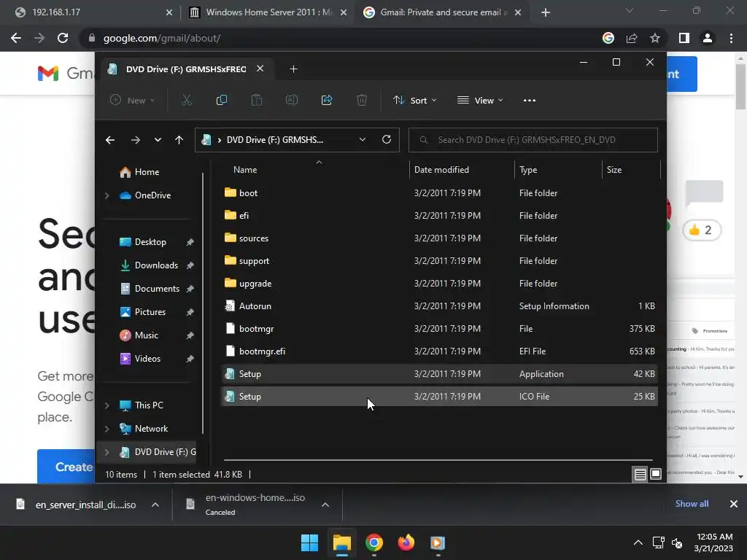The image size is (747, 560).
Task: Open Downloads in navigation pane
Action: 156,265
